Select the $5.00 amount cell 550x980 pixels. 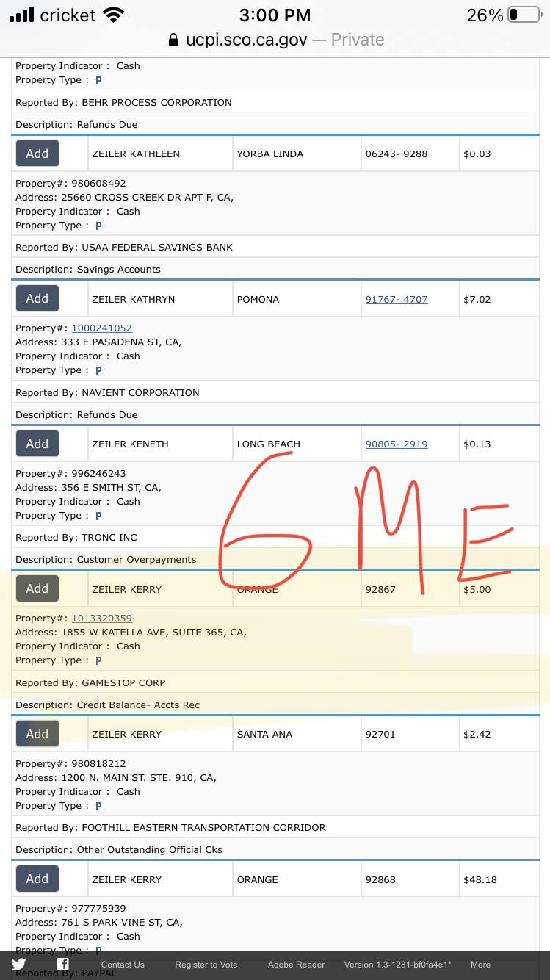499,589
